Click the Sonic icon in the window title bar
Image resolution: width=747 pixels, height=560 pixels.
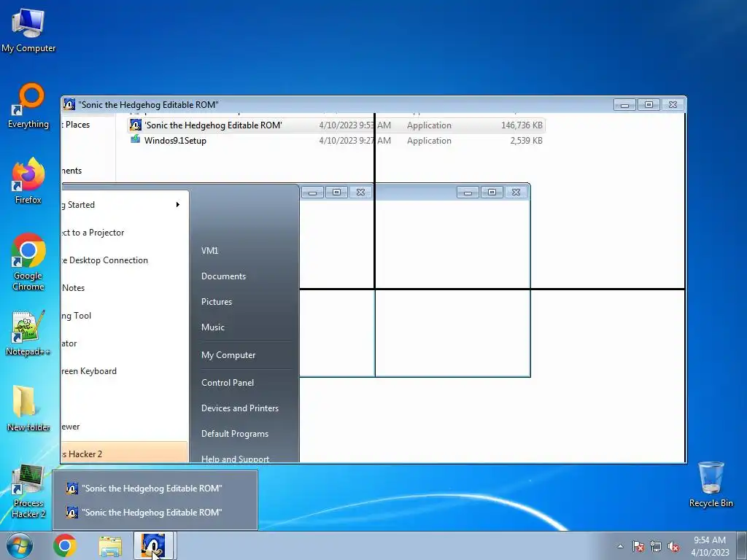(x=69, y=104)
